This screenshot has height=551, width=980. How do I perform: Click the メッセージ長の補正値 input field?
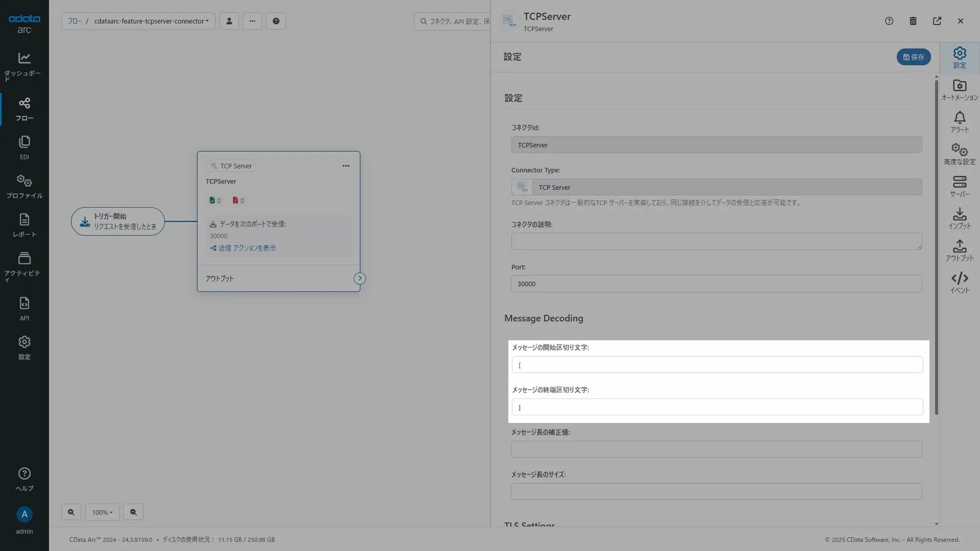click(x=717, y=449)
